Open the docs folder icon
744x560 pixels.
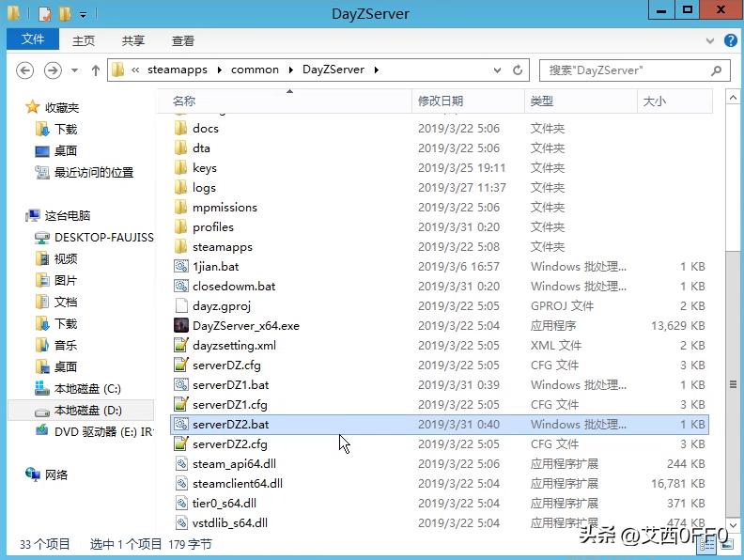(180, 128)
